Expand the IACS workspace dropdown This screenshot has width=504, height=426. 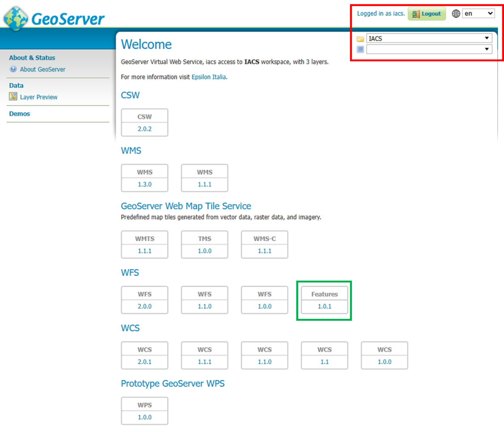[x=429, y=39]
